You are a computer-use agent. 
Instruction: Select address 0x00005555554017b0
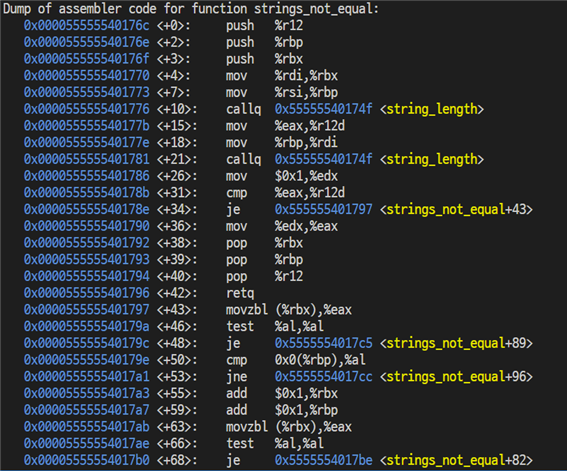pyautogui.click(x=86, y=460)
